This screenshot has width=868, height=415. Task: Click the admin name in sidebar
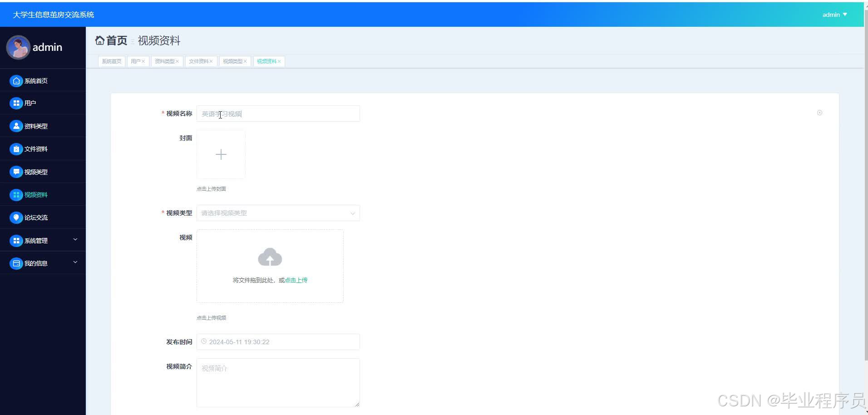47,47
